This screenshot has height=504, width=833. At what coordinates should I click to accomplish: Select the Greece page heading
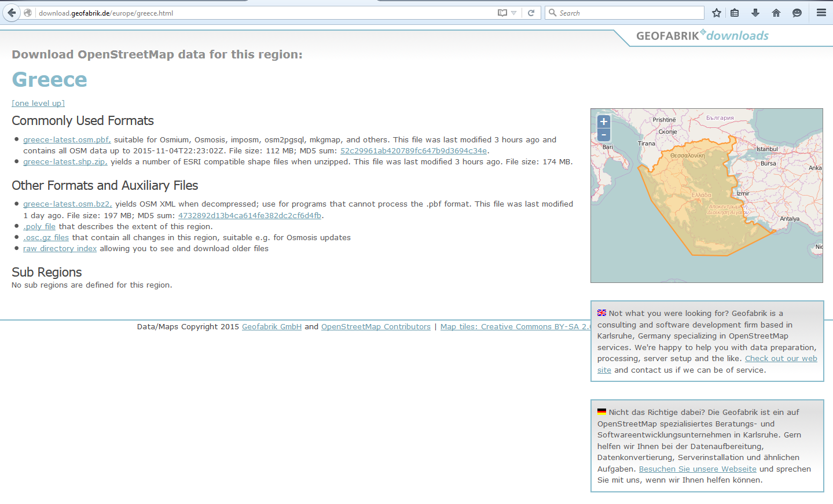[50, 79]
